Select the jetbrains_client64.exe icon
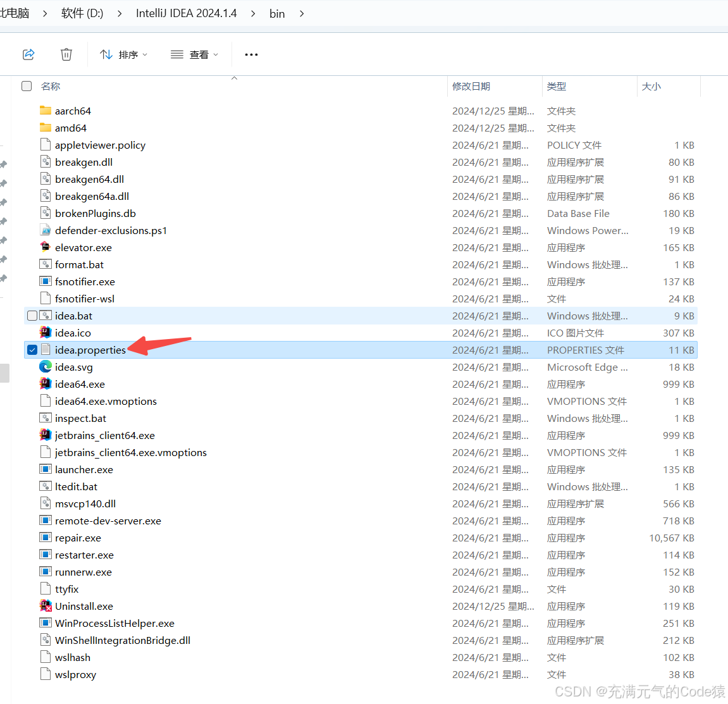This screenshot has height=704, width=728. click(46, 435)
